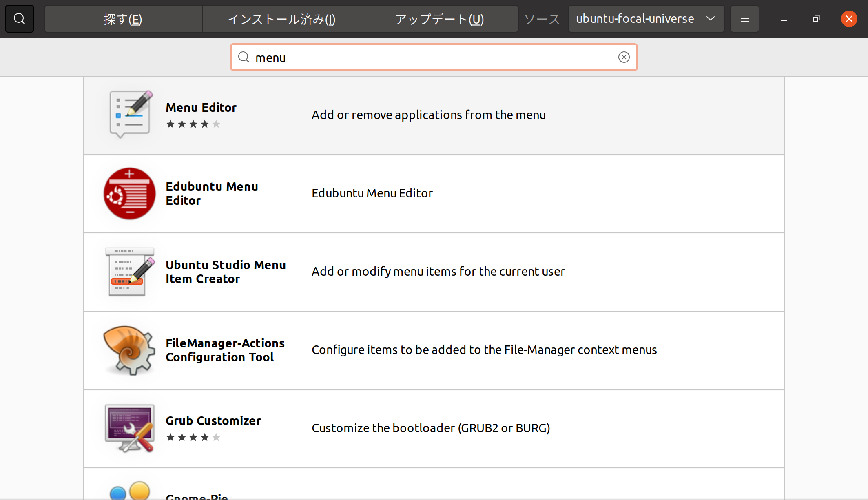Open the FileManager-Actions shell gear icon
The width and height of the screenshot is (868, 500).
[130, 350]
